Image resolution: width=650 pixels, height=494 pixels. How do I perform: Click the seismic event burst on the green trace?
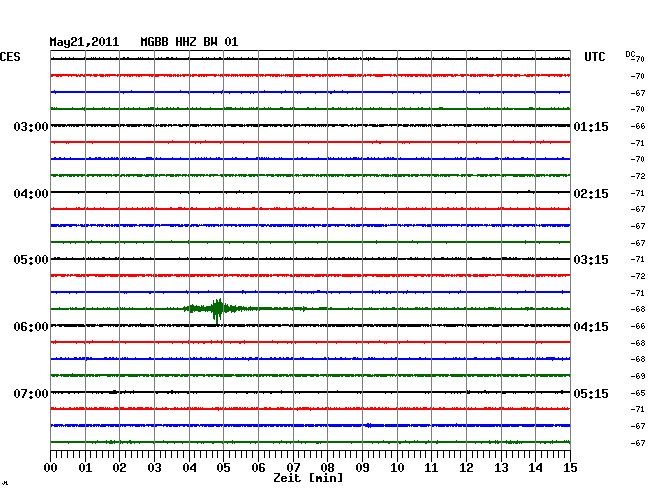point(216,309)
